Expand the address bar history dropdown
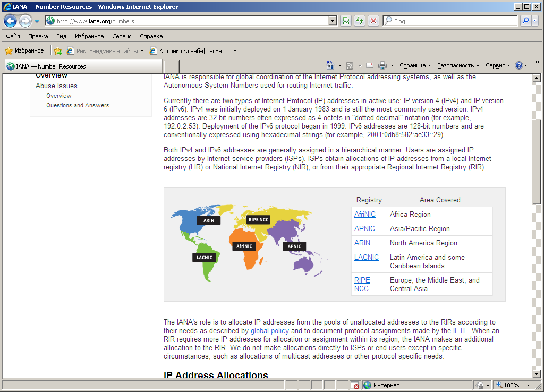 point(333,21)
